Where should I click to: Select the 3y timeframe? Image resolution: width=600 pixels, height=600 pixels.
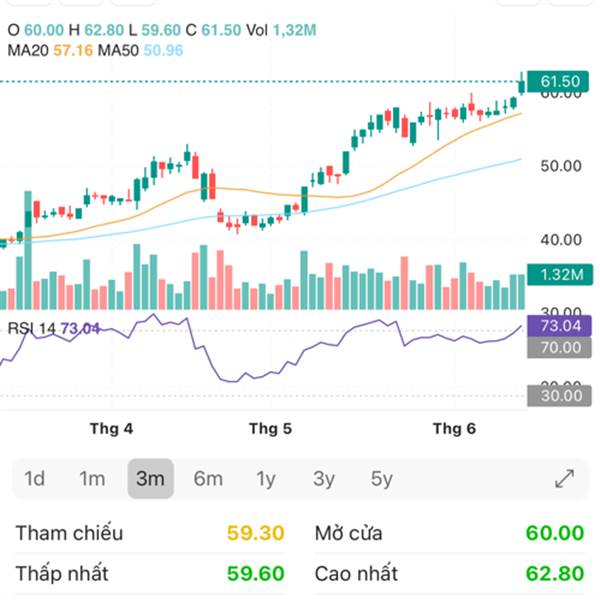click(x=324, y=479)
